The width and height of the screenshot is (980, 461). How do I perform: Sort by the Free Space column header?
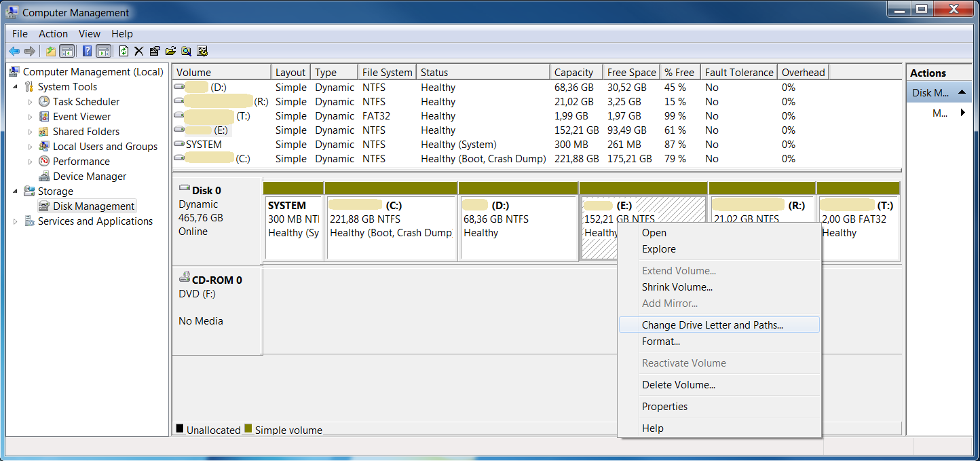631,73
